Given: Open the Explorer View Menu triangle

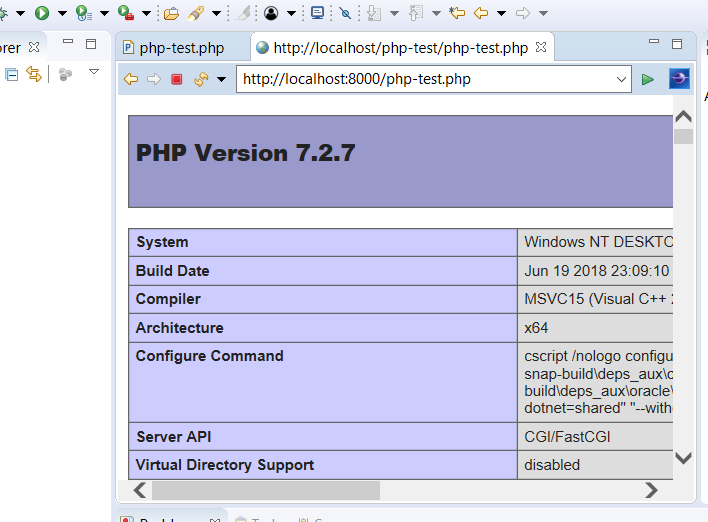Looking at the screenshot, I should click(94, 71).
